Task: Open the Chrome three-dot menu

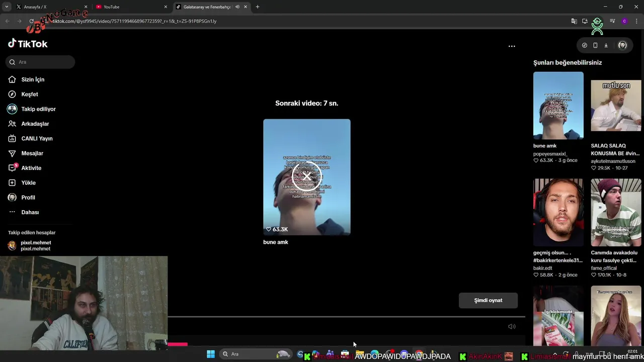Action: (636, 21)
